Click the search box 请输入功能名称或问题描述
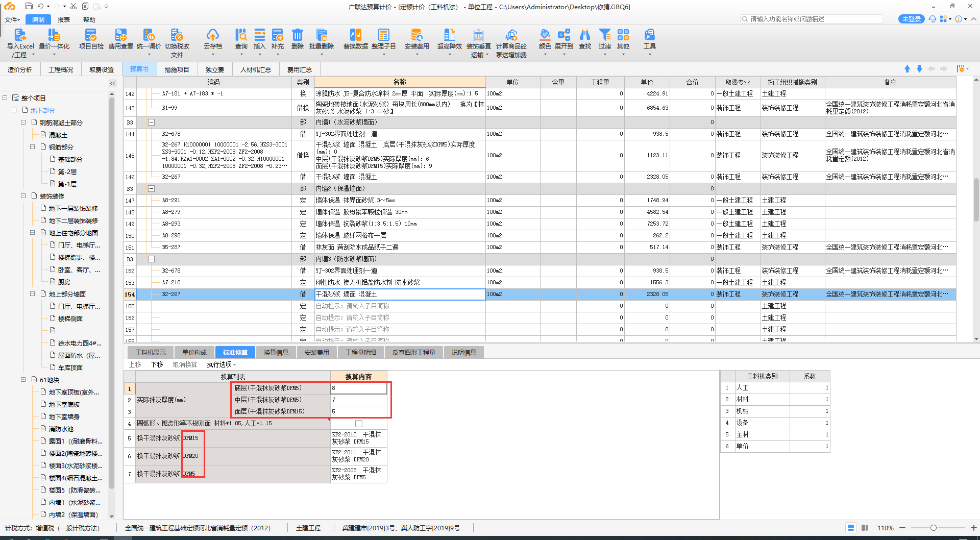Viewport: 980px width, 540px height. pyautogui.click(x=812, y=19)
